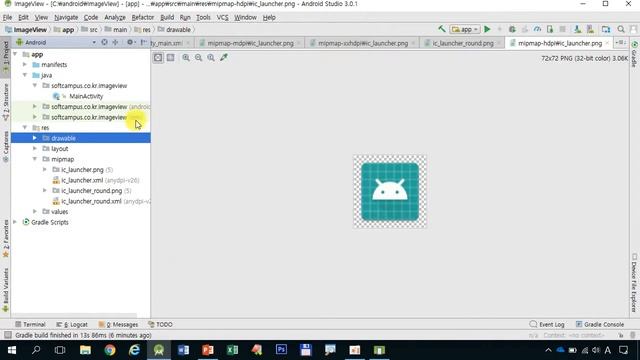Open the app run configuration dropdown
The width and height of the screenshot is (640, 360).
point(464,29)
